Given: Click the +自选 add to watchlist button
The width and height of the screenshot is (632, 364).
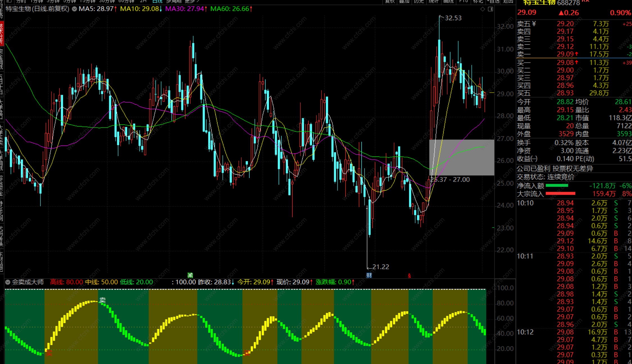Looking at the screenshot, I should coord(494,1).
